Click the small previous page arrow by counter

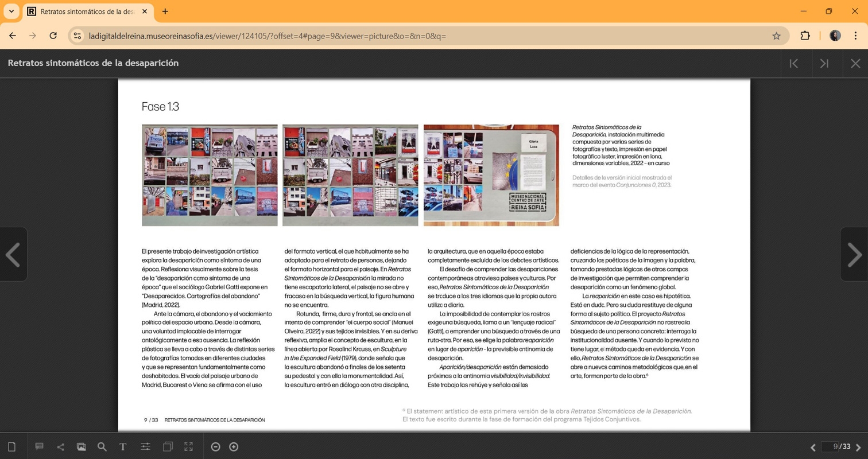pyautogui.click(x=813, y=448)
